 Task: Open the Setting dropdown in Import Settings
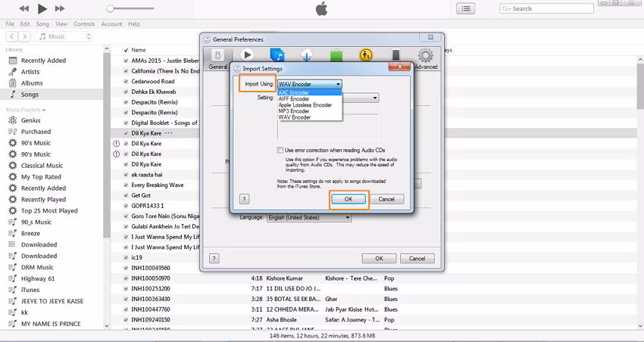[x=361, y=98]
